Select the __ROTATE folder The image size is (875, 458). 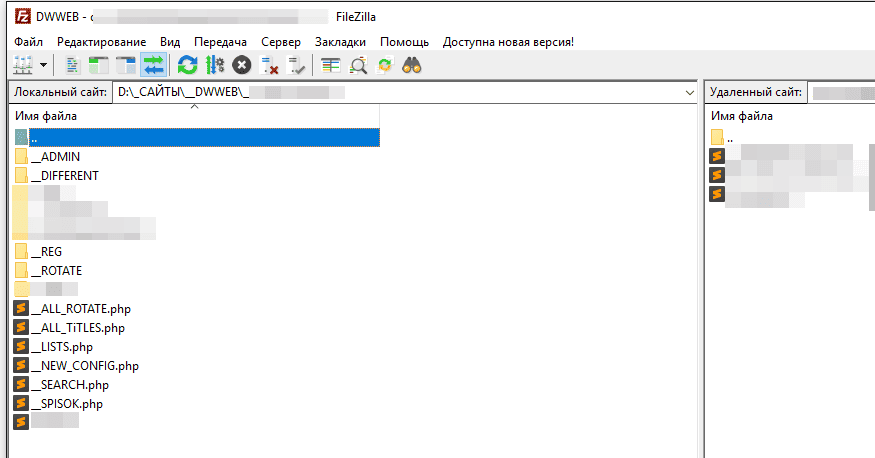(56, 271)
